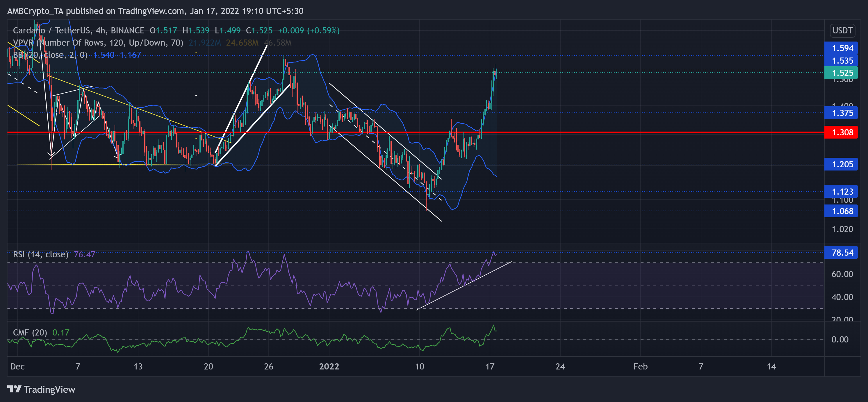
Task: Select the 1.375 price level label
Action: point(841,113)
